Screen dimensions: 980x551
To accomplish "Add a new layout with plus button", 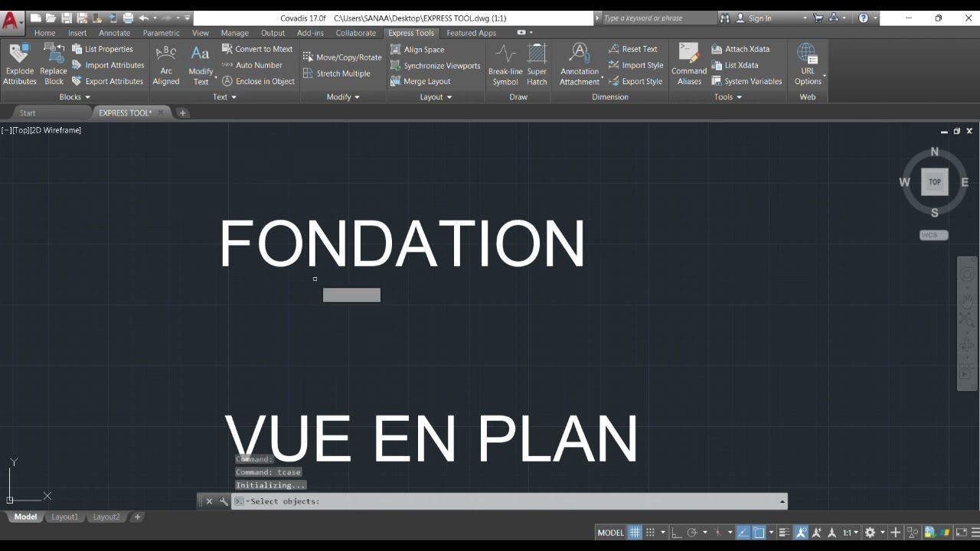I will pyautogui.click(x=138, y=517).
